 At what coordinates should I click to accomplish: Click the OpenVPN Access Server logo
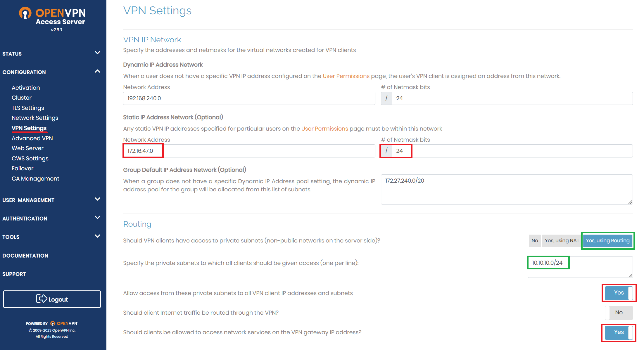click(x=52, y=16)
